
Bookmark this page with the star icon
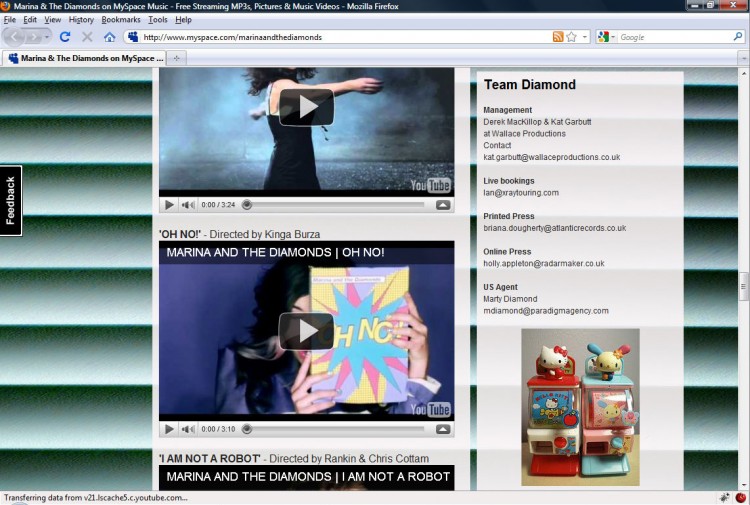coord(571,37)
